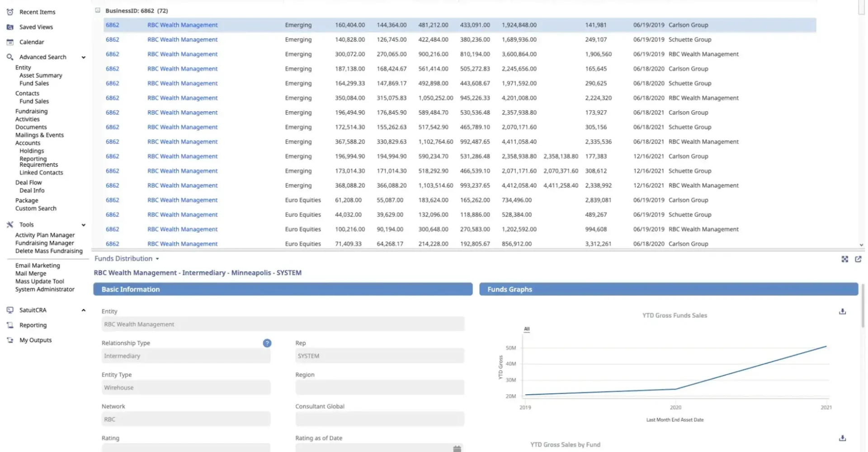Click the Rep field showing SYSTEM
This screenshot has height=452, width=868.
point(380,356)
